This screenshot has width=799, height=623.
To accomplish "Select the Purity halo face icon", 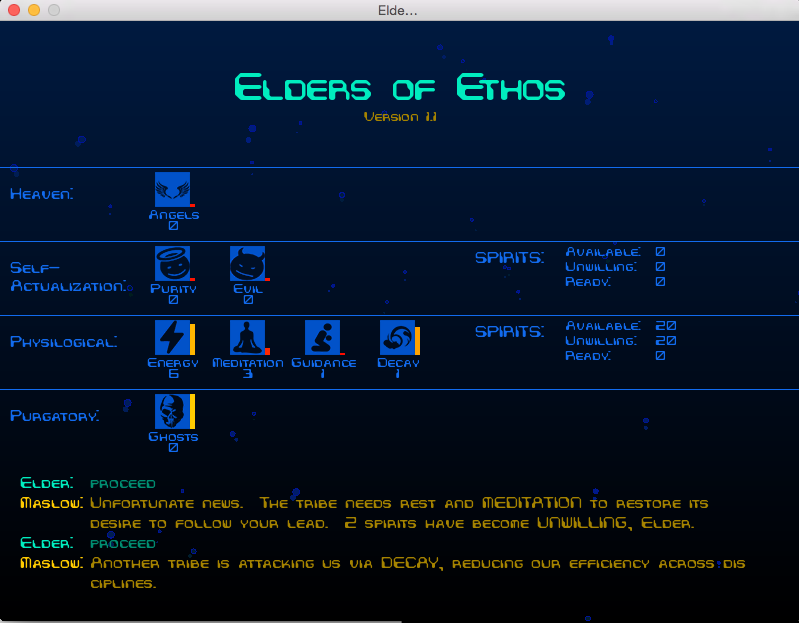I will (x=172, y=263).
